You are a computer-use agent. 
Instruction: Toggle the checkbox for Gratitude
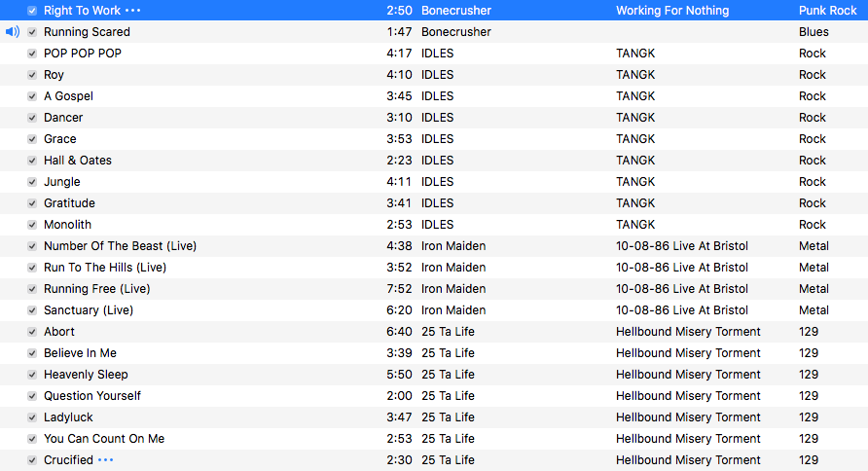click(x=32, y=203)
